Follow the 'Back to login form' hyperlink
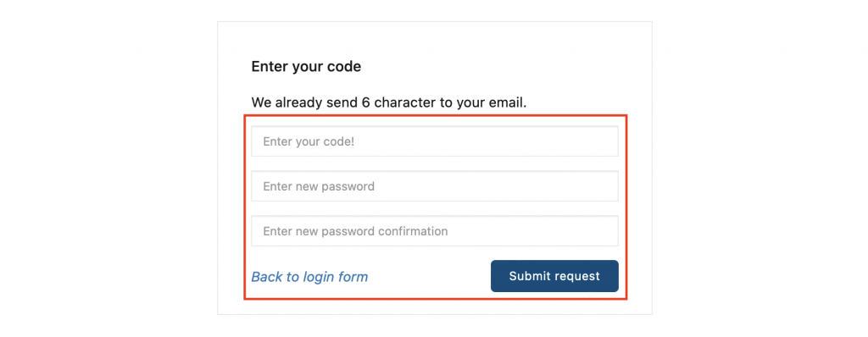This screenshot has height=337, width=868. [309, 277]
